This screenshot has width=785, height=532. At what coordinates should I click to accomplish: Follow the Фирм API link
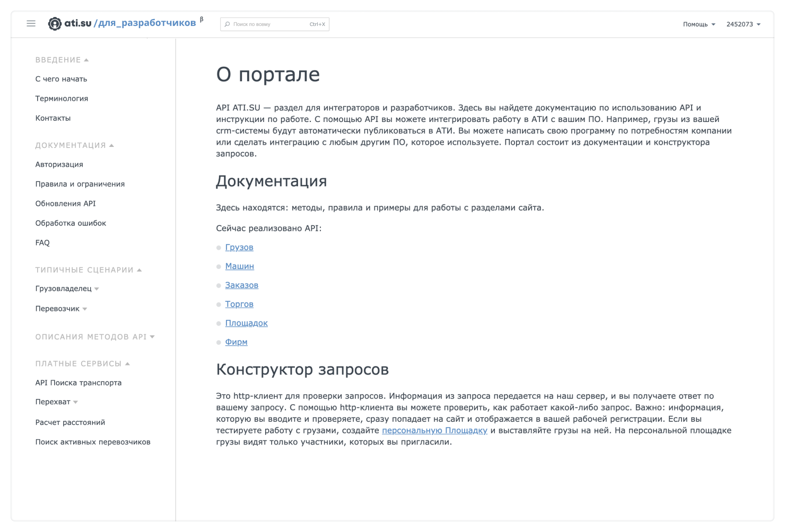pos(237,342)
